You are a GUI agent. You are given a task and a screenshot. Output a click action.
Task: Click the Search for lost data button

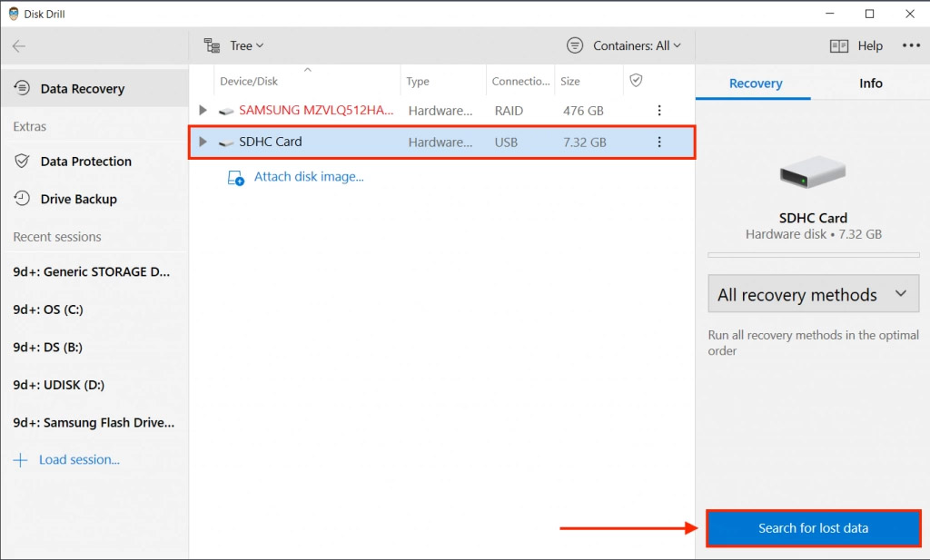(x=813, y=528)
